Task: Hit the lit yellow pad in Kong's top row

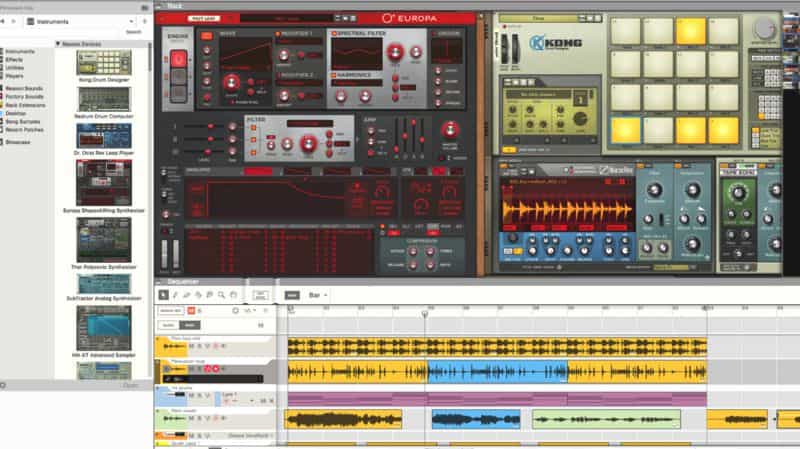Action: pyautogui.click(x=690, y=31)
